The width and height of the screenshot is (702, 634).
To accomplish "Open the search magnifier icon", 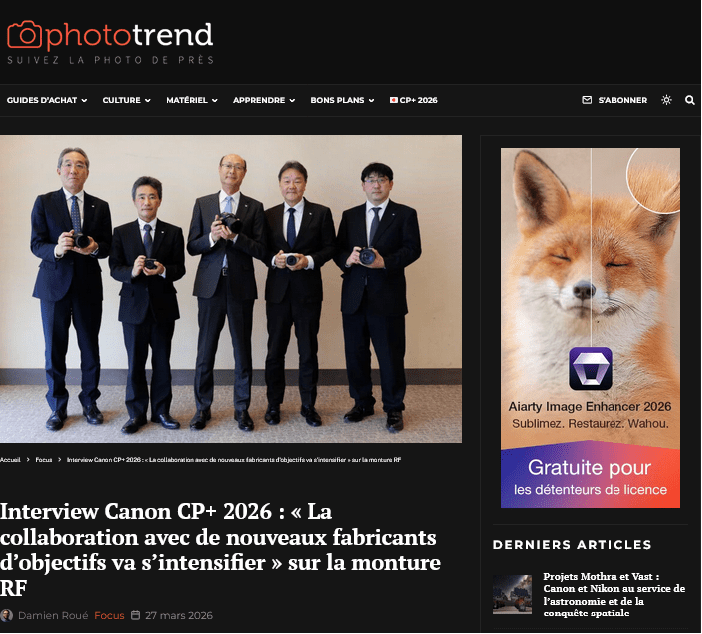I will tap(689, 100).
